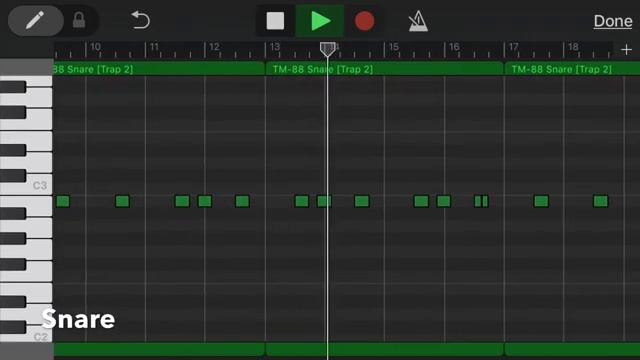Jump to bar 10 on the ruler
Screen dimensions: 640x360
coord(95,47)
